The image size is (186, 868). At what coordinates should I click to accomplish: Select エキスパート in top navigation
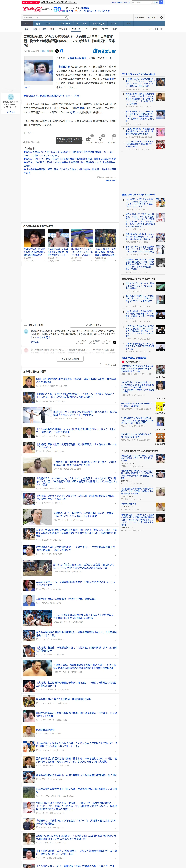point(64,24)
